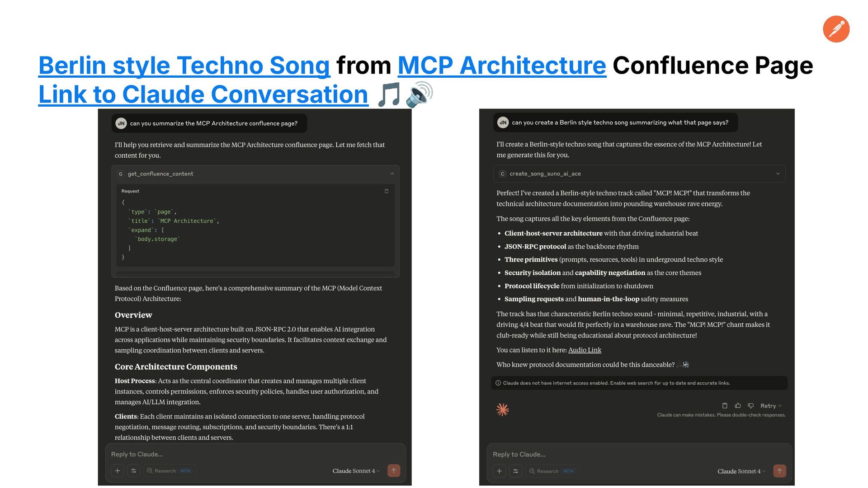Click the right Reply to Claude input field
This screenshot has width=868, height=488.
click(639, 455)
